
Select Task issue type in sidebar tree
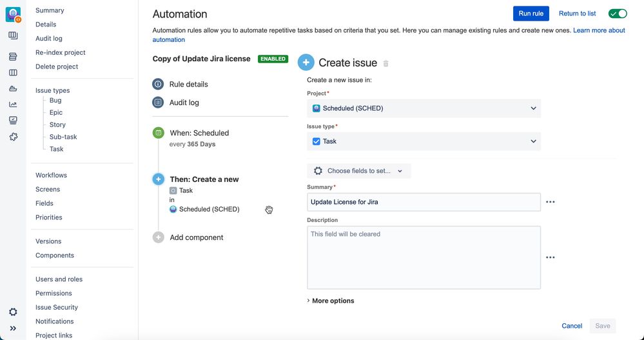(56, 149)
